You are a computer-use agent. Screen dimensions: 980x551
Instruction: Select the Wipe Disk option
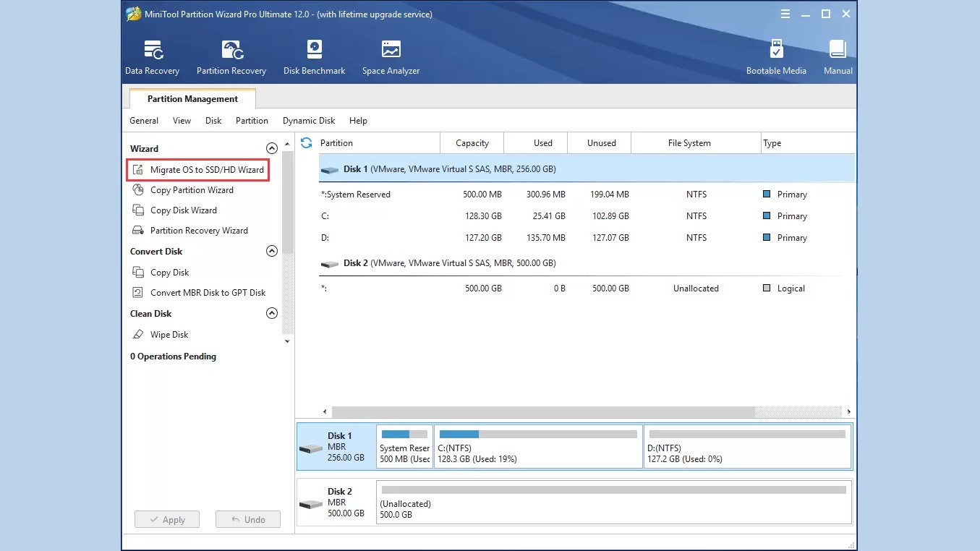[x=169, y=335]
